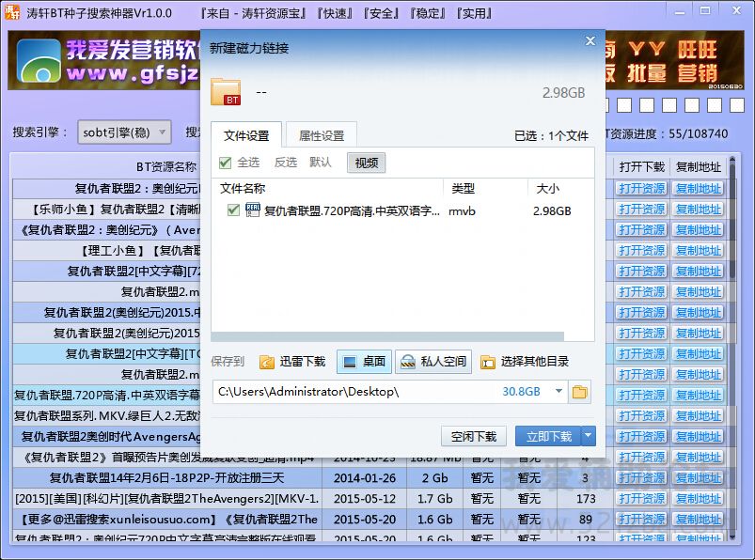Click the 复制地址 column header
The width and height of the screenshot is (755, 560).
pos(699,167)
